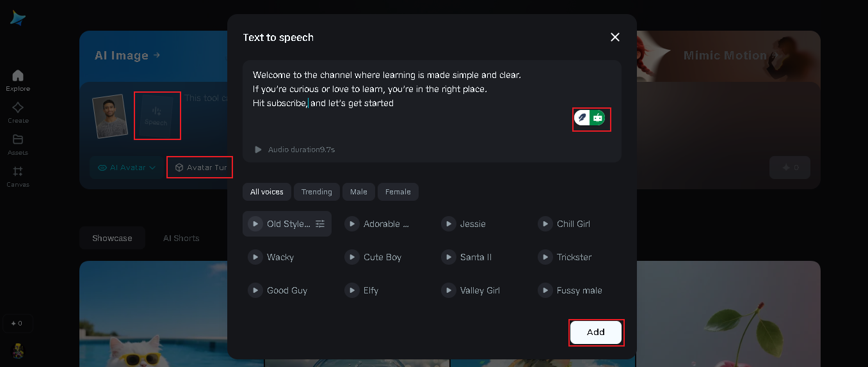
Task: Preview the Wacky voice sample
Action: coord(255,257)
